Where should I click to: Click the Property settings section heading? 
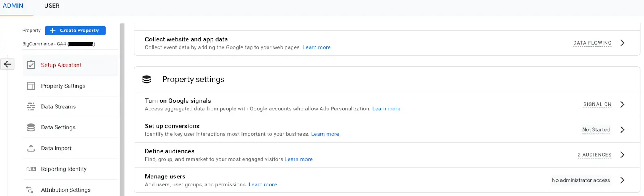point(193,79)
